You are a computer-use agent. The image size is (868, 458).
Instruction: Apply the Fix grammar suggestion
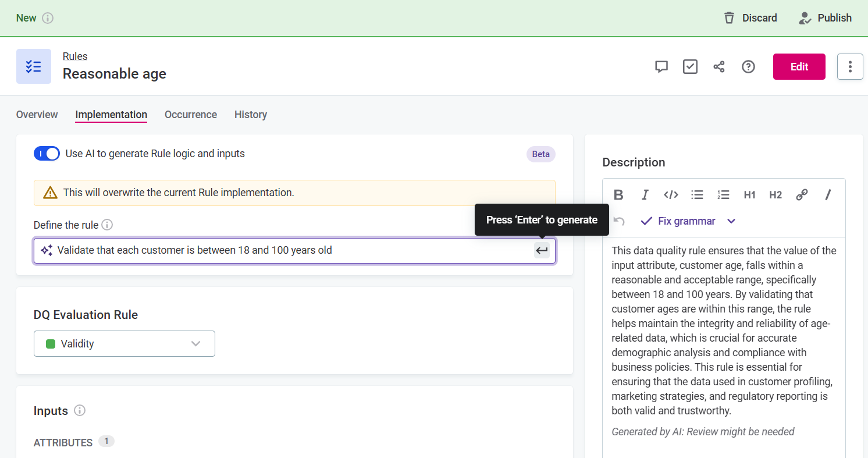(x=686, y=221)
